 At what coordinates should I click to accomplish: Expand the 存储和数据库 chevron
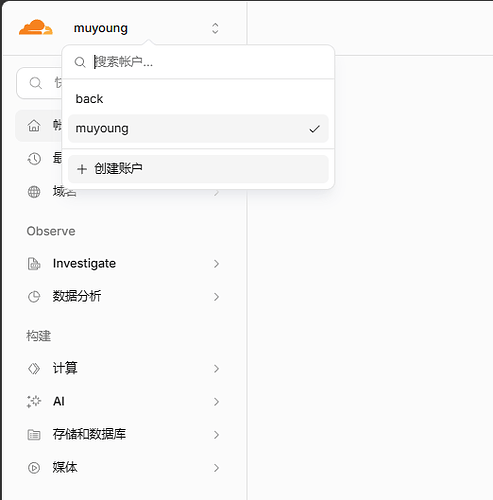[217, 435]
